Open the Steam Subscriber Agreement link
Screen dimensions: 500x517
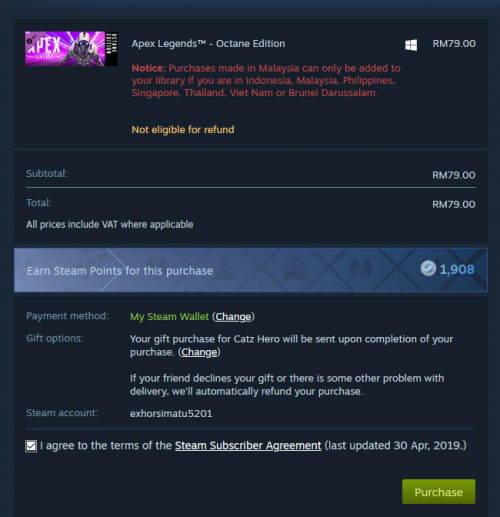point(248,446)
